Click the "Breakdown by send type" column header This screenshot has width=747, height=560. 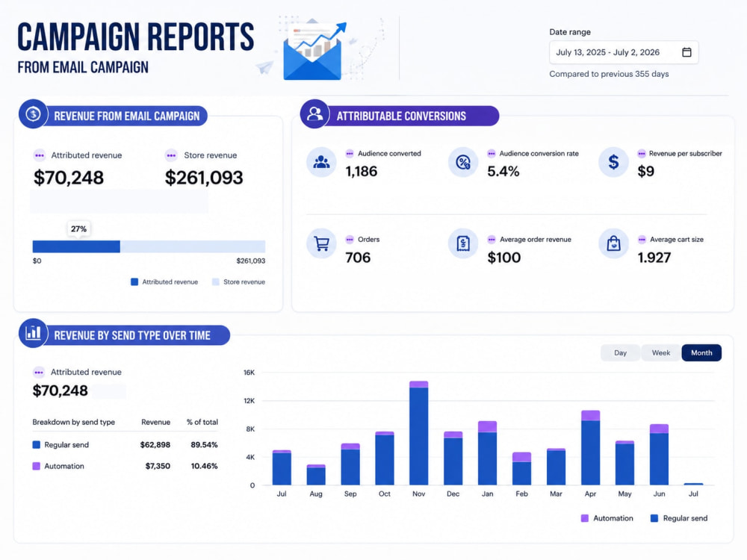(x=73, y=422)
